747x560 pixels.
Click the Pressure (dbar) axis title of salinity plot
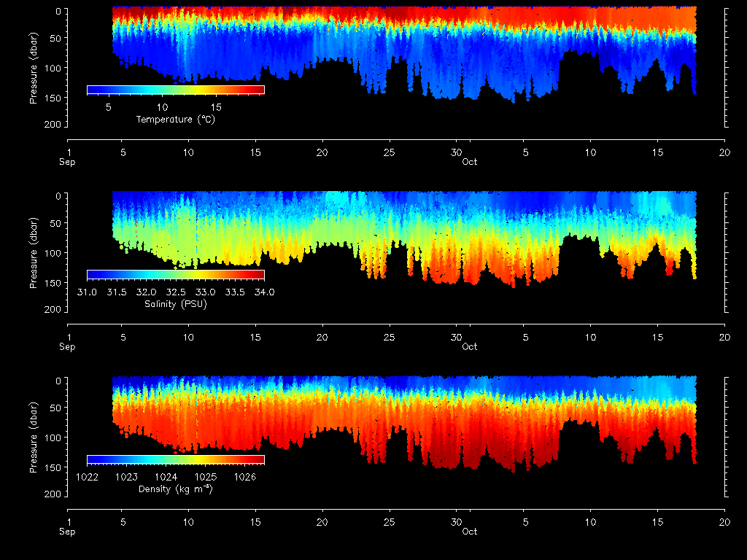click(x=33, y=252)
